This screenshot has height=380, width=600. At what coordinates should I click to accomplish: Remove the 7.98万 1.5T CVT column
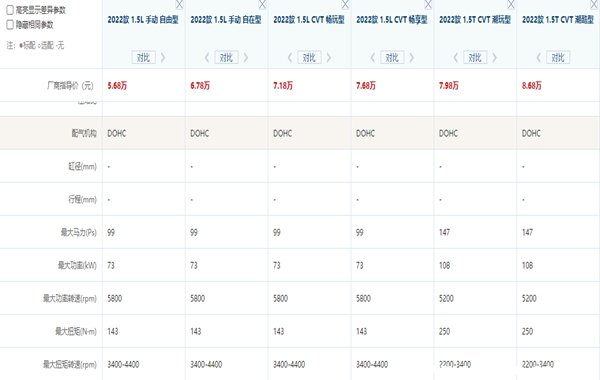pos(511,4)
